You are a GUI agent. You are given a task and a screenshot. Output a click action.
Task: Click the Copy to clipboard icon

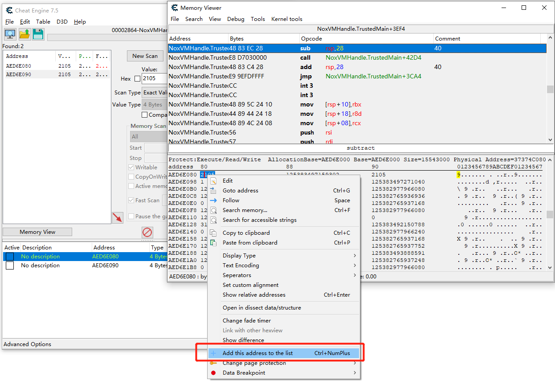(x=214, y=233)
